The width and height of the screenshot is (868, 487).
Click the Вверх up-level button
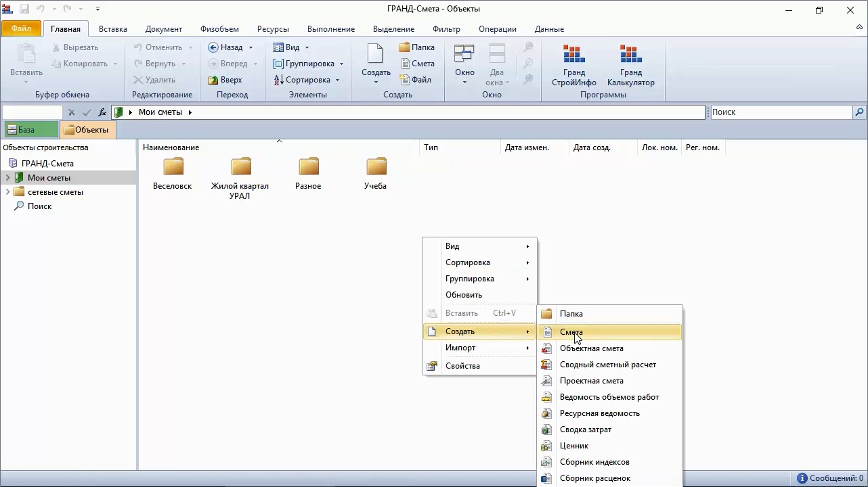click(225, 80)
